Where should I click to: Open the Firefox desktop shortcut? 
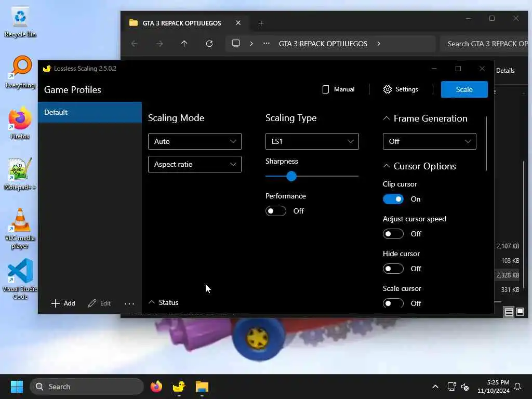(20, 123)
